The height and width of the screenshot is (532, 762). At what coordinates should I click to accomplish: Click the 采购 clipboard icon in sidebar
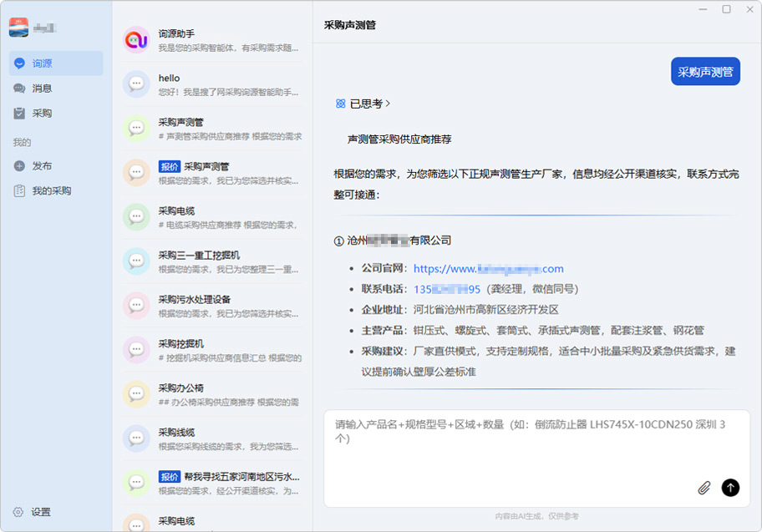click(x=19, y=114)
